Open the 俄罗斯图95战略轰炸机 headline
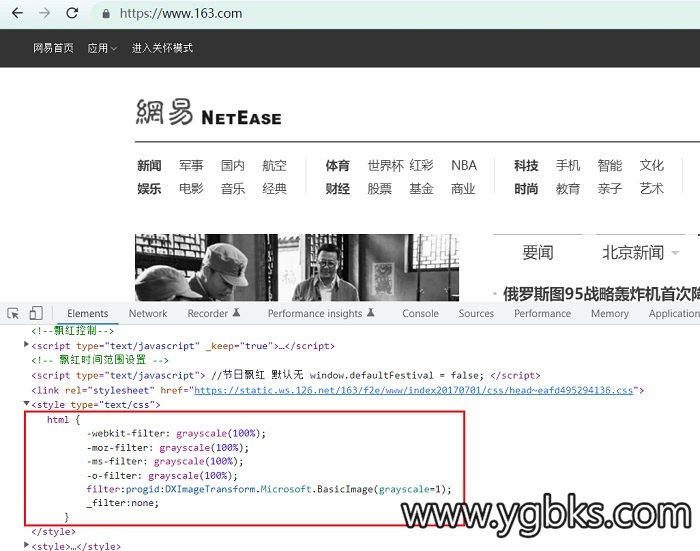This screenshot has width=700, height=551. pyautogui.click(x=601, y=294)
